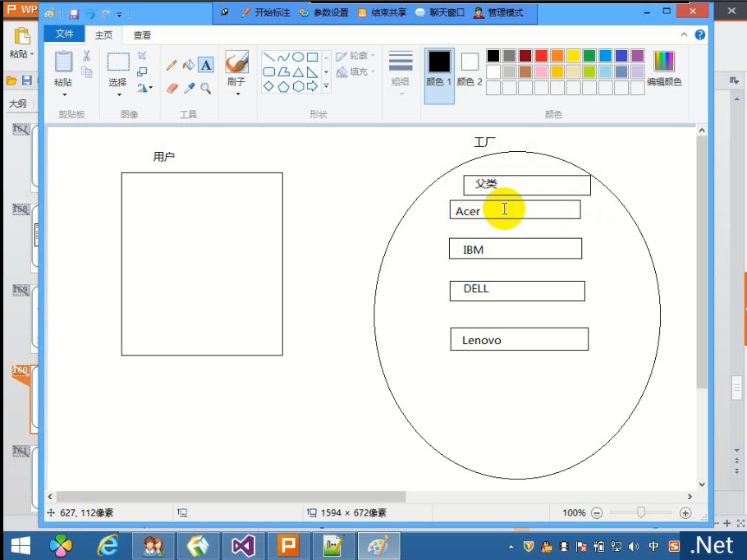Viewport: 747px width, 560px height.
Task: Select the Color picker eyedropper
Action: click(x=189, y=88)
